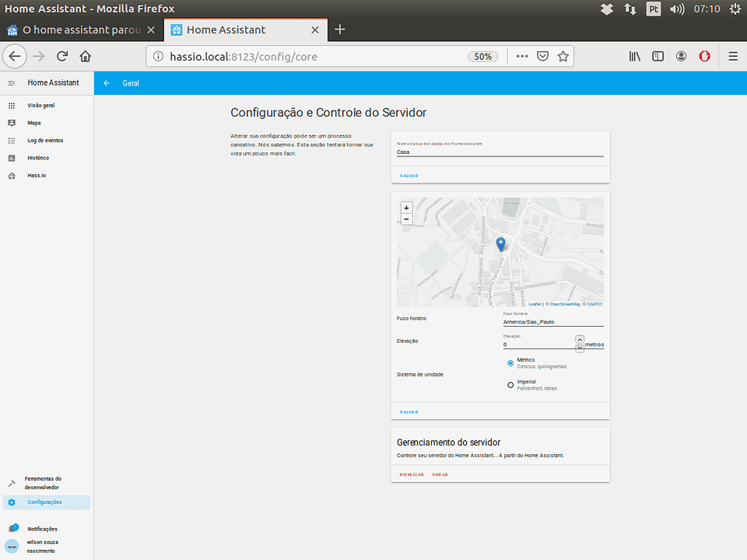Click the 50% zoom level control
747x560 pixels.
[482, 56]
